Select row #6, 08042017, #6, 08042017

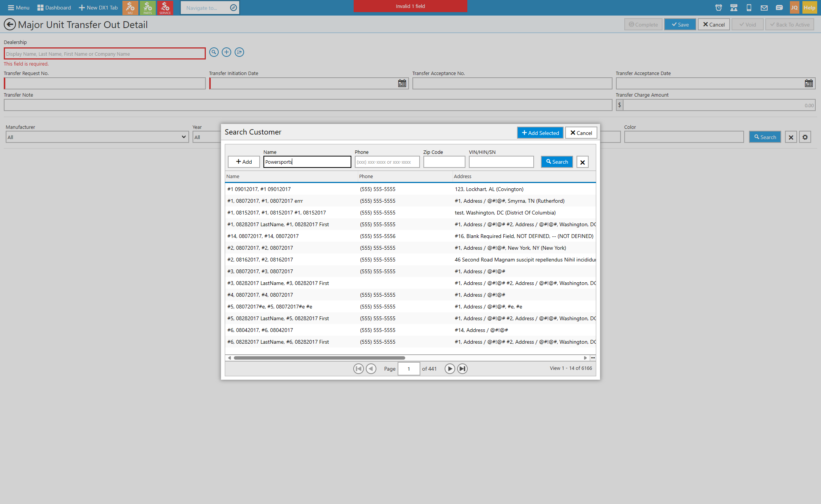click(x=410, y=330)
